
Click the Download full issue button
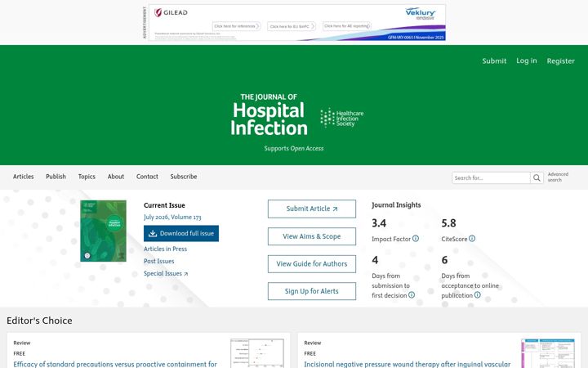181,233
